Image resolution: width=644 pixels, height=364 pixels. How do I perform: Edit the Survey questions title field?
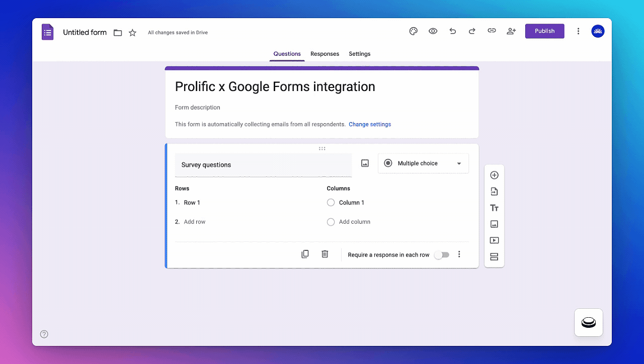pos(264,165)
